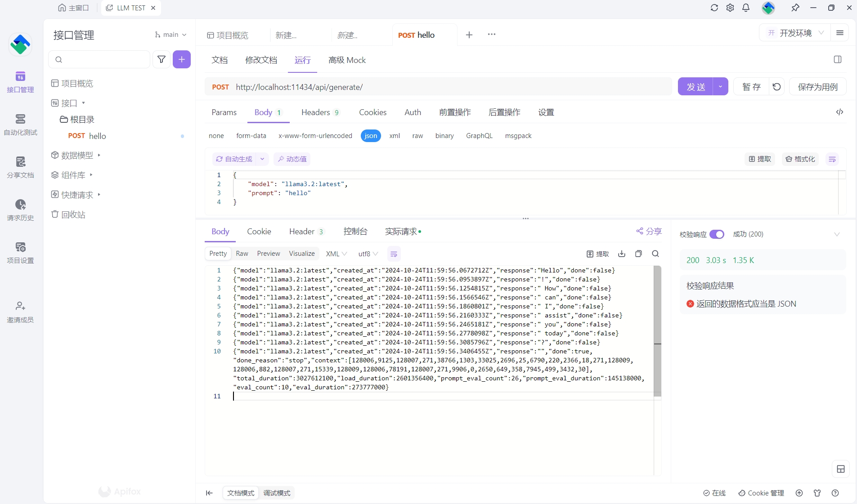Screen dimensions: 857x504
Task: Click the 发送 send button
Action: pos(695,87)
